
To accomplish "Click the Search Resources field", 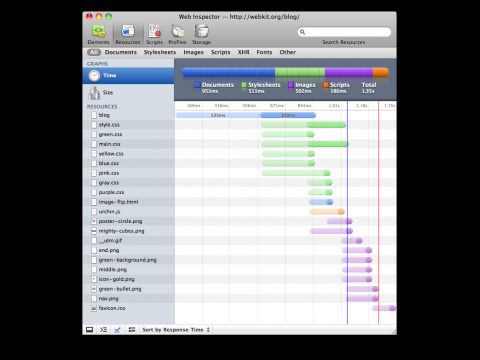I will point(344,32).
